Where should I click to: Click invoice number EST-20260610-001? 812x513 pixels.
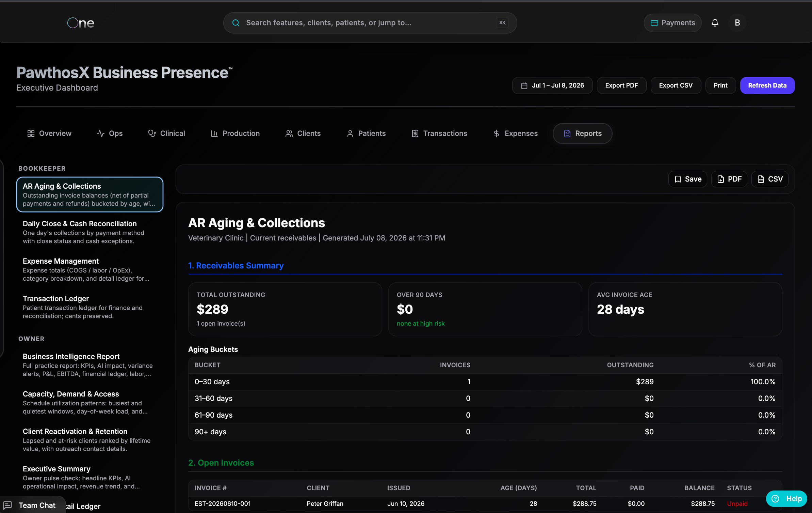223,504
